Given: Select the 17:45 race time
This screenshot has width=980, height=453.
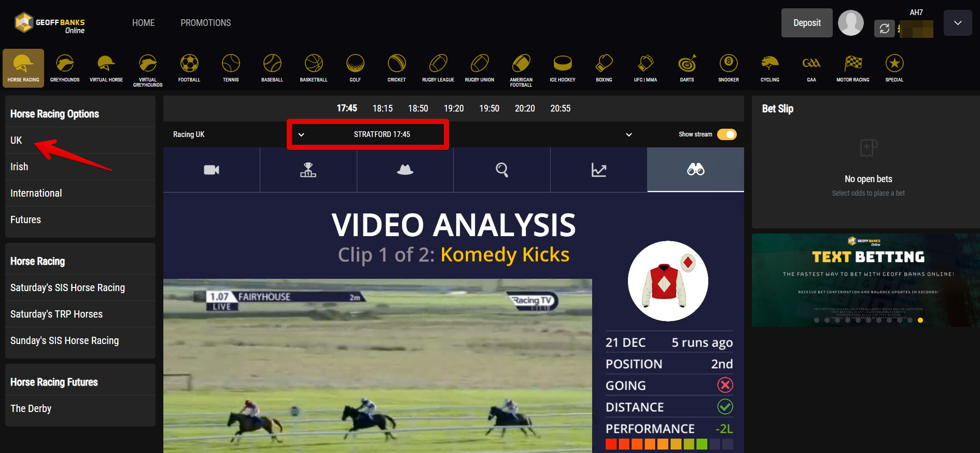Looking at the screenshot, I should [347, 108].
